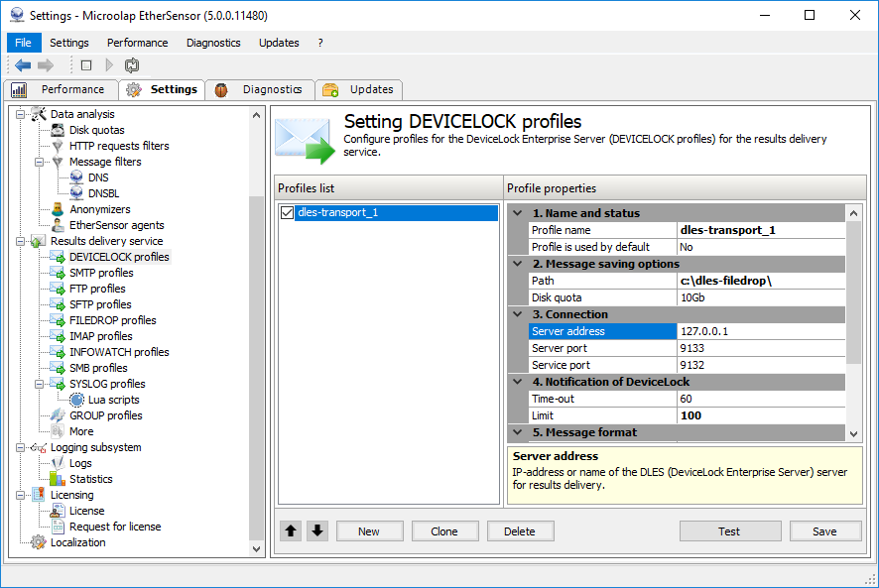Image resolution: width=879 pixels, height=588 pixels.
Task: Collapse the Name and status section
Action: [518, 213]
